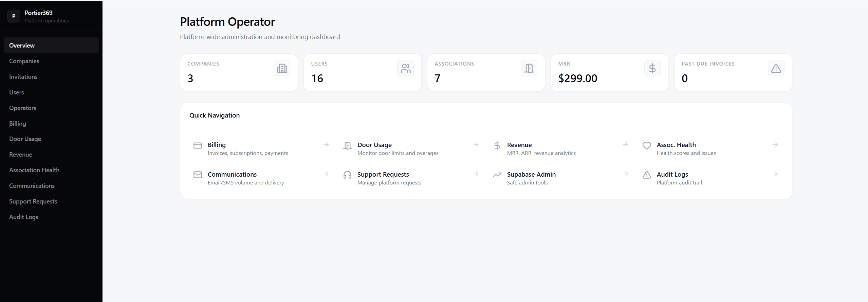The image size is (868, 302).
Task: Open the Communications quick navigation link
Action: (261, 178)
